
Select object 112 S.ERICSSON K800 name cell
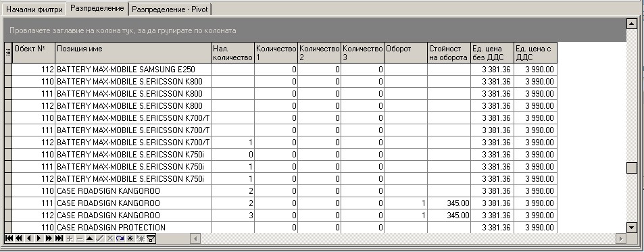pyautogui.click(x=133, y=106)
